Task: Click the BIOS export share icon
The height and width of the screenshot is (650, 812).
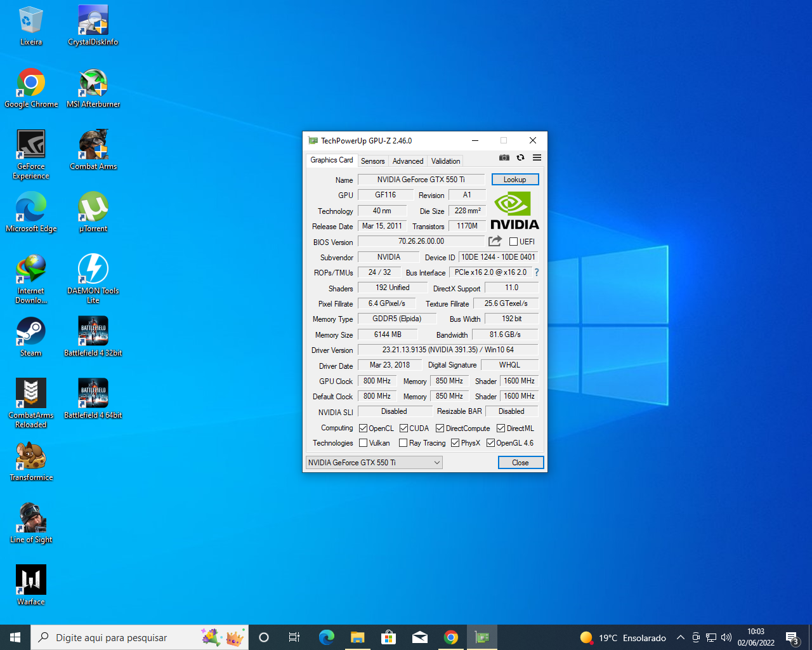Action: [x=495, y=241]
